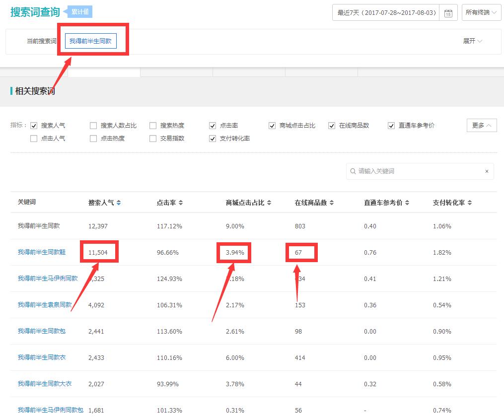Click the 我得前半生同款包 keyword link
The image size is (504, 420).
click(41, 331)
